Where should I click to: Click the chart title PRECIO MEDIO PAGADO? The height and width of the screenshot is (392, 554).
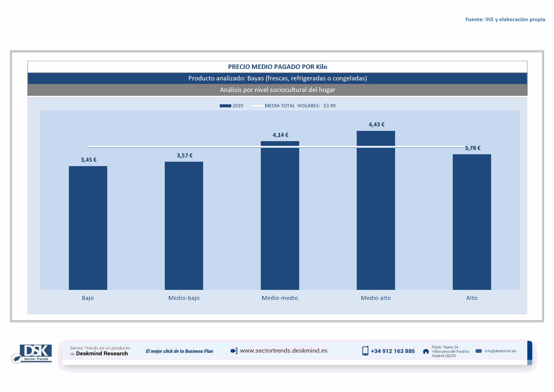(x=278, y=67)
